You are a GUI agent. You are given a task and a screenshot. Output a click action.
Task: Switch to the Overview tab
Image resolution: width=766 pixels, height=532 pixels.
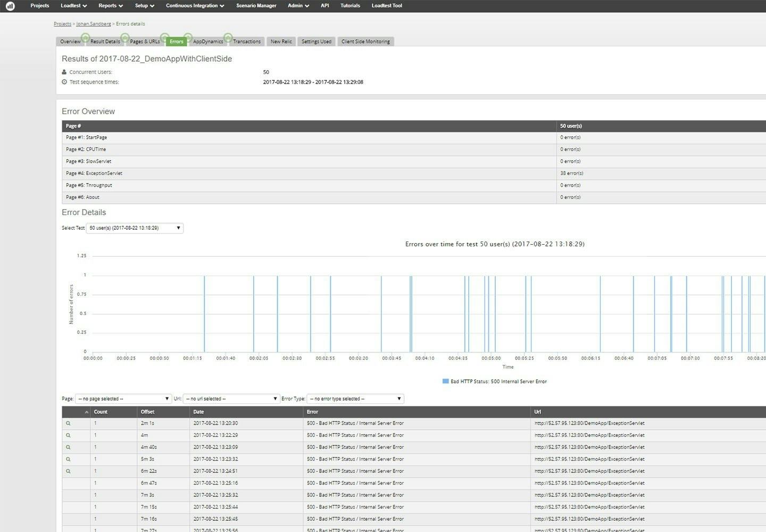coord(70,41)
